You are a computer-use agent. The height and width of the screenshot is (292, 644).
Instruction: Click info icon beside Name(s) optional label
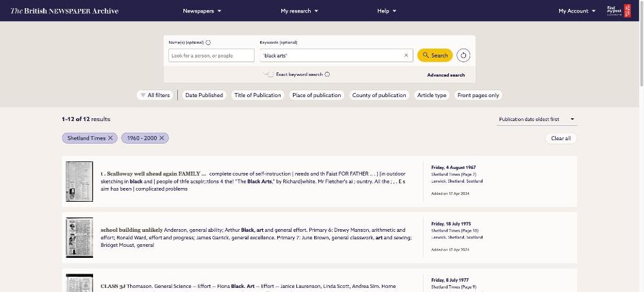coord(208,42)
